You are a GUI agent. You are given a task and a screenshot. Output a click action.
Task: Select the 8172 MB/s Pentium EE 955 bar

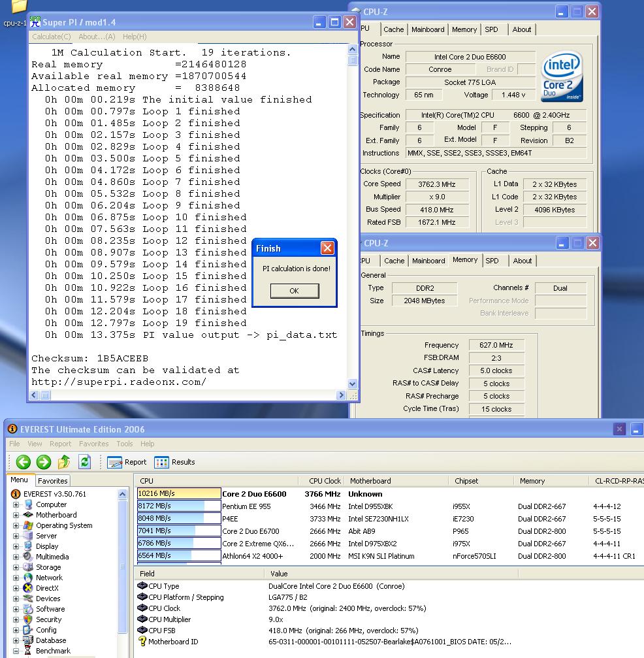coord(179,506)
